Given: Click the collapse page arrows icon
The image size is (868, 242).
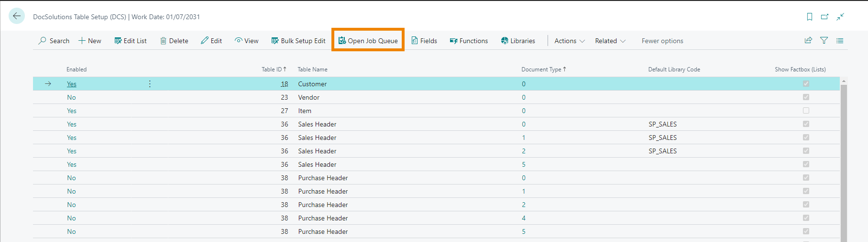Looking at the screenshot, I should coord(840,17).
